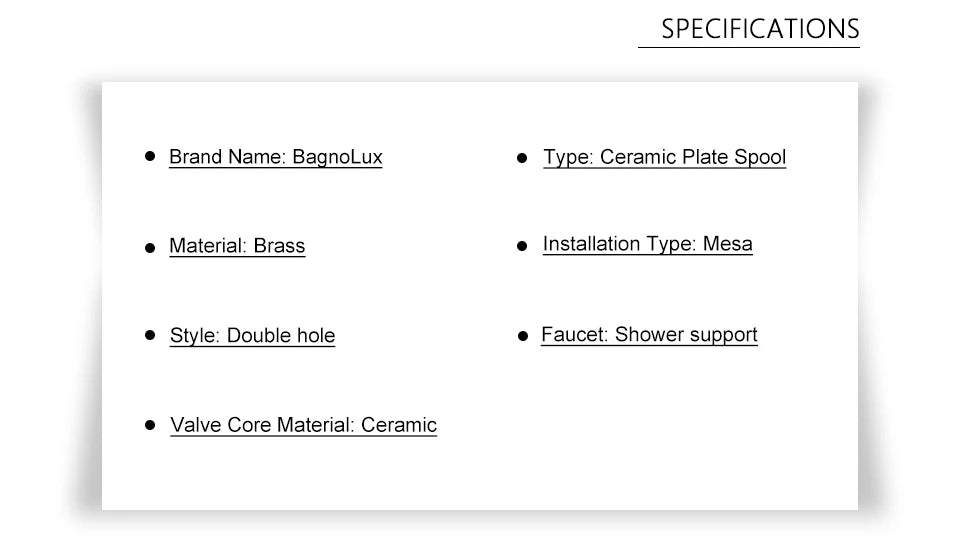Select the word 'BagnoLux'
Screen dimensions: 960x554
tap(337, 157)
